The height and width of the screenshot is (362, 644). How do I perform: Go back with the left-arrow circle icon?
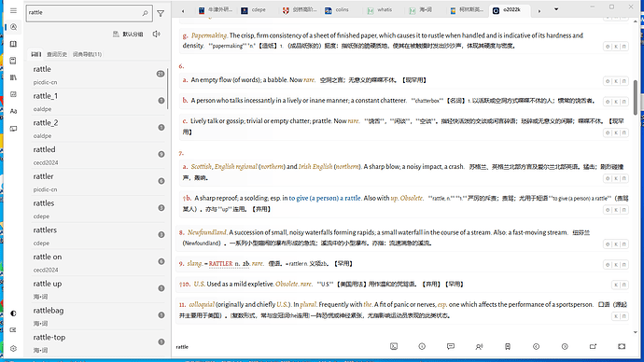click(536, 347)
